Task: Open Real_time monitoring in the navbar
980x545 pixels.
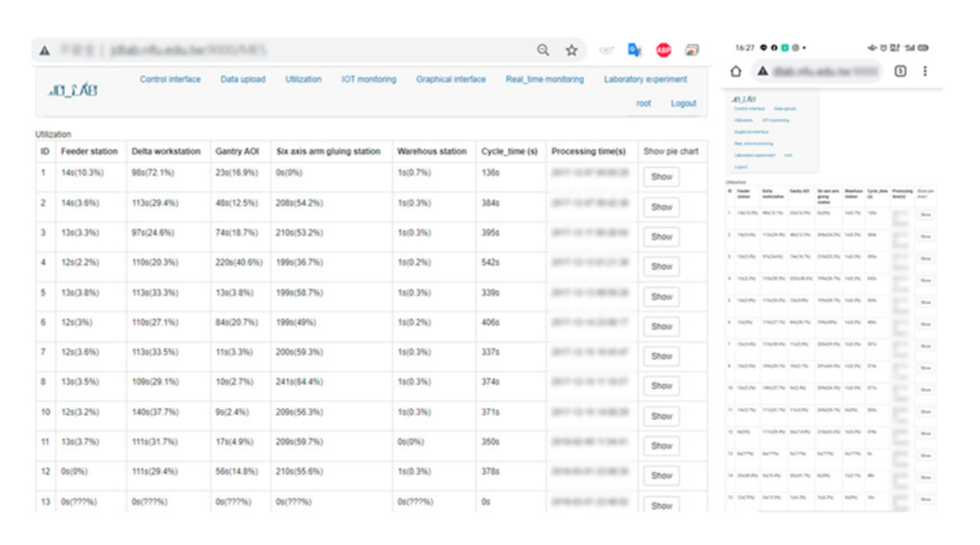Action: click(x=545, y=79)
